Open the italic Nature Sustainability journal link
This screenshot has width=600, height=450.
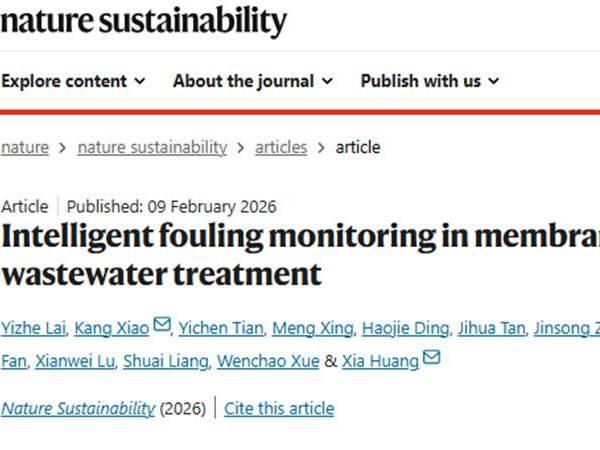click(x=77, y=408)
